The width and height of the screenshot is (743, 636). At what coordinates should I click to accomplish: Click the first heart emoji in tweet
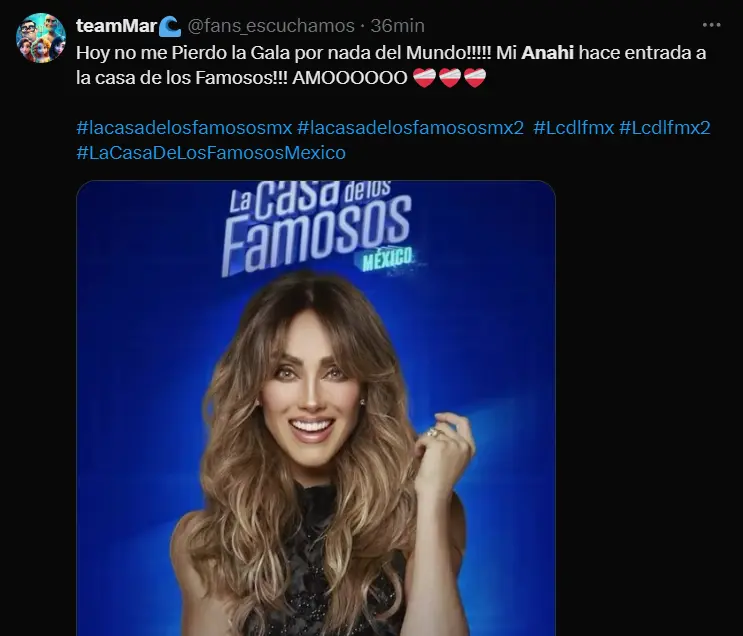424,78
